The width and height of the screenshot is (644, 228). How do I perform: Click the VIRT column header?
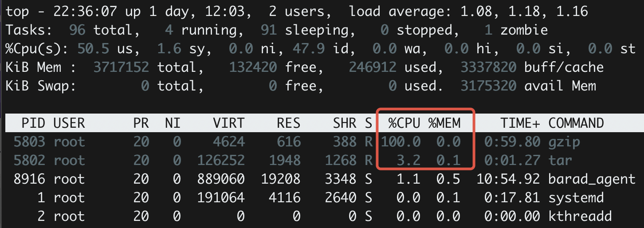228,123
